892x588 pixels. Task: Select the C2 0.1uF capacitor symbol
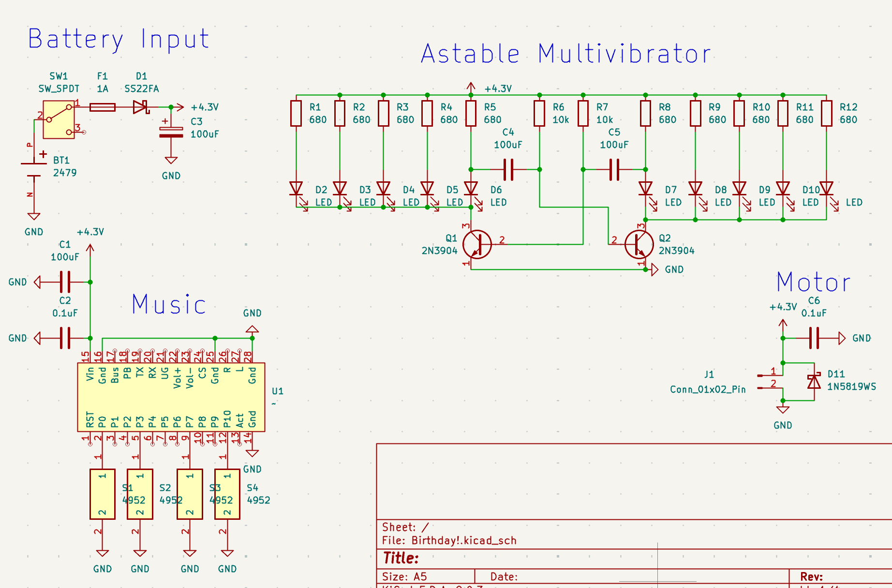[65, 338]
